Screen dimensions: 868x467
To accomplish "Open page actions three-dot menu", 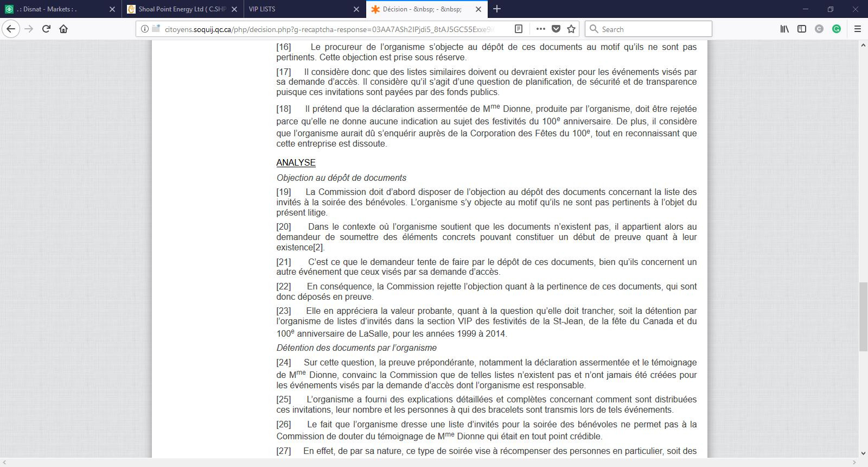I will click(540, 29).
